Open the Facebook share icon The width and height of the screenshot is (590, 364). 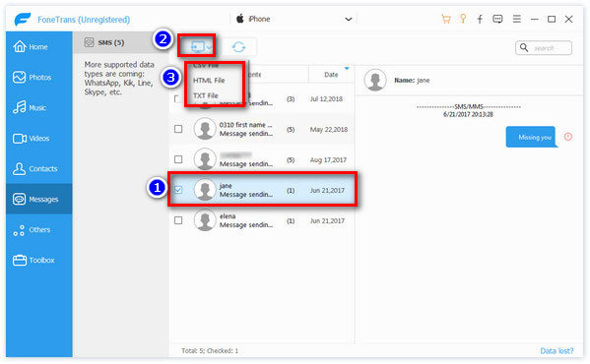pos(480,19)
